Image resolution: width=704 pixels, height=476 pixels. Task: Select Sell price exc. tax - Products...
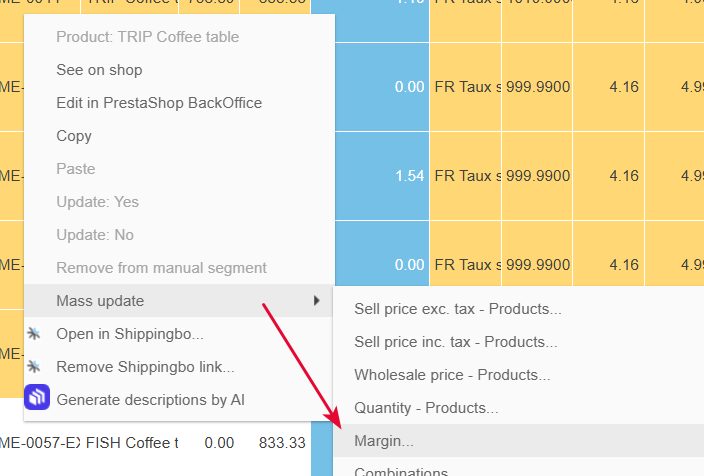(x=458, y=309)
